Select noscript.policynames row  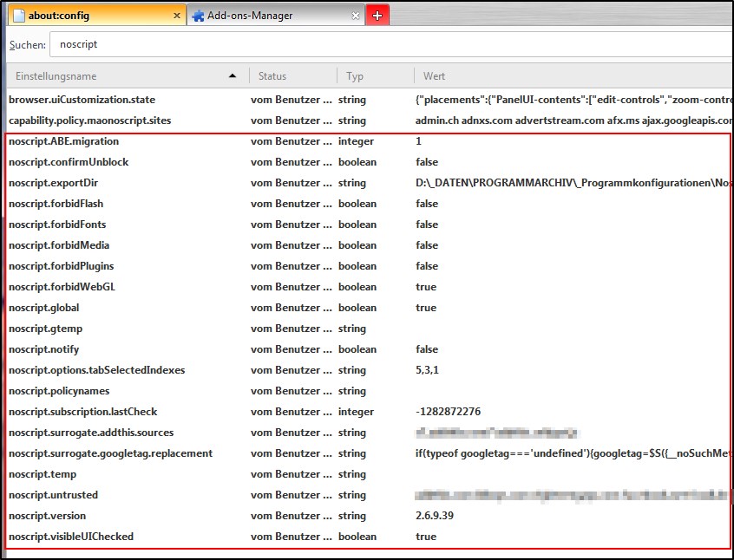pos(370,391)
